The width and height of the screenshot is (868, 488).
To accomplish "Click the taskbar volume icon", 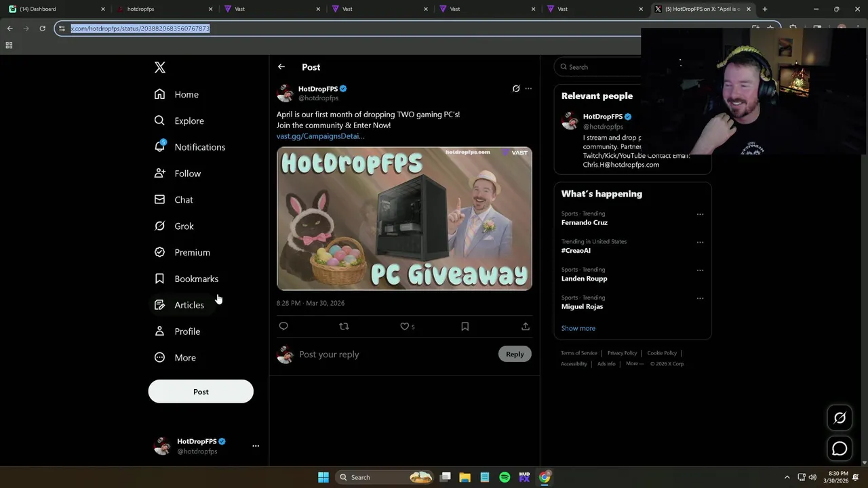I will coord(812,477).
